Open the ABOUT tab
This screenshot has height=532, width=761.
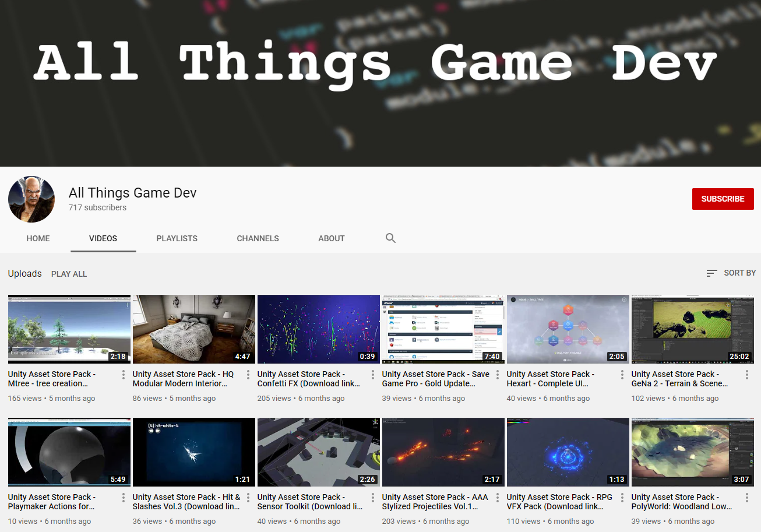click(332, 238)
